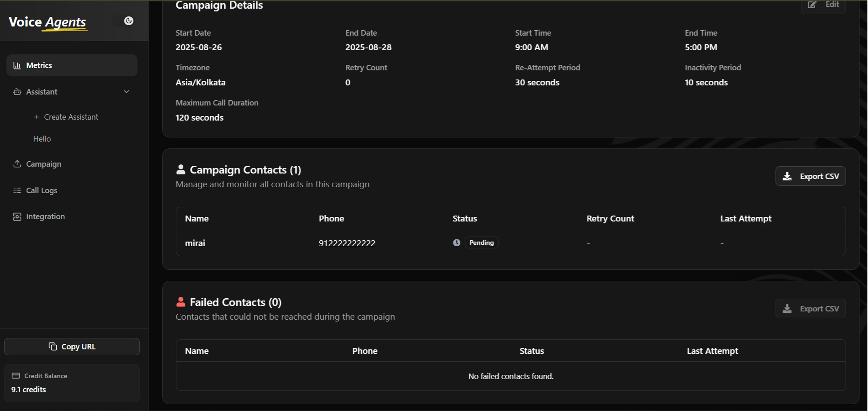Select the Hello assistant
Screen dimensions: 868x411
(x=42, y=139)
